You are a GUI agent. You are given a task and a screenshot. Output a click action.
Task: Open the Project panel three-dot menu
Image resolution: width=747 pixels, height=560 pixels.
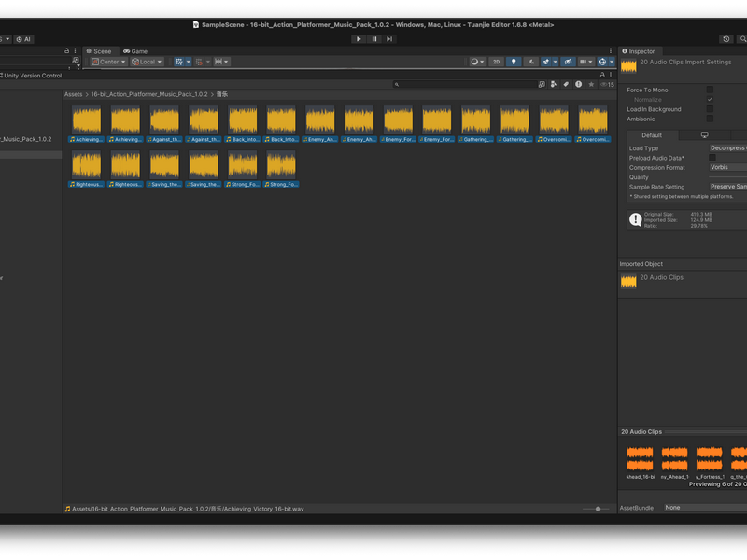[x=611, y=76]
